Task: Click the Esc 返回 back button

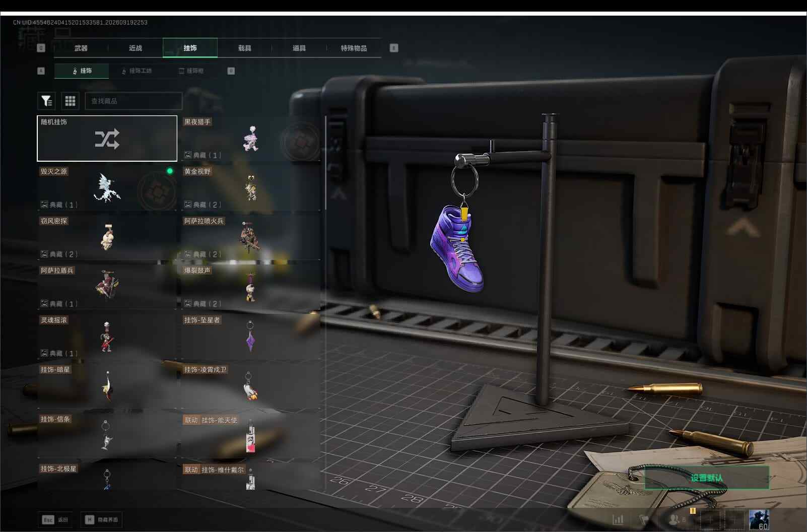Action: [x=55, y=519]
